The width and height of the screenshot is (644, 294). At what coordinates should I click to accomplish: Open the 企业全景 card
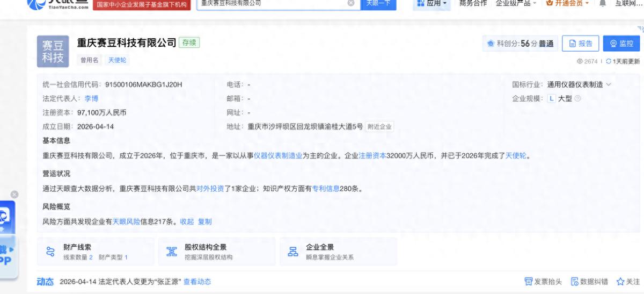click(x=338, y=252)
